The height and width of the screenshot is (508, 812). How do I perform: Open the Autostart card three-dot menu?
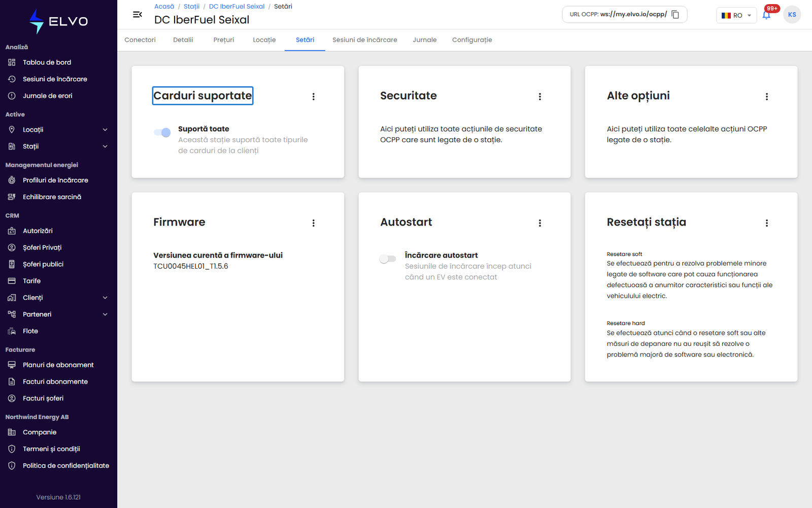540,223
